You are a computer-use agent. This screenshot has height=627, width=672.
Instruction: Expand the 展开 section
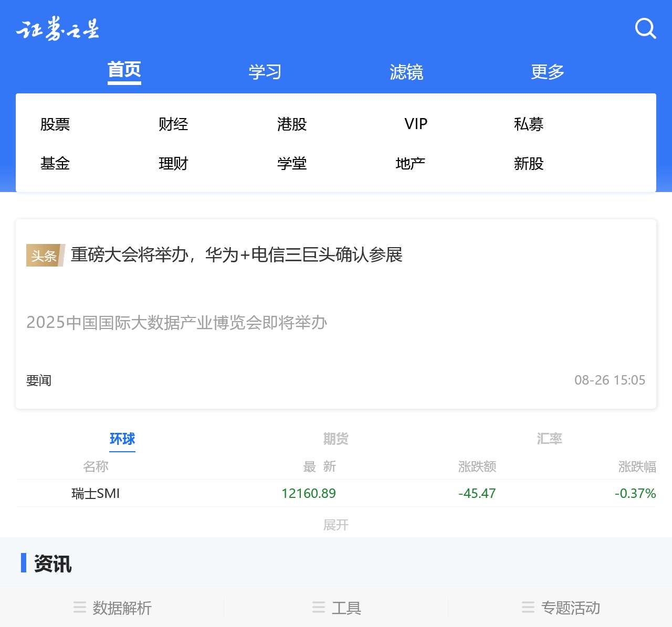336,525
